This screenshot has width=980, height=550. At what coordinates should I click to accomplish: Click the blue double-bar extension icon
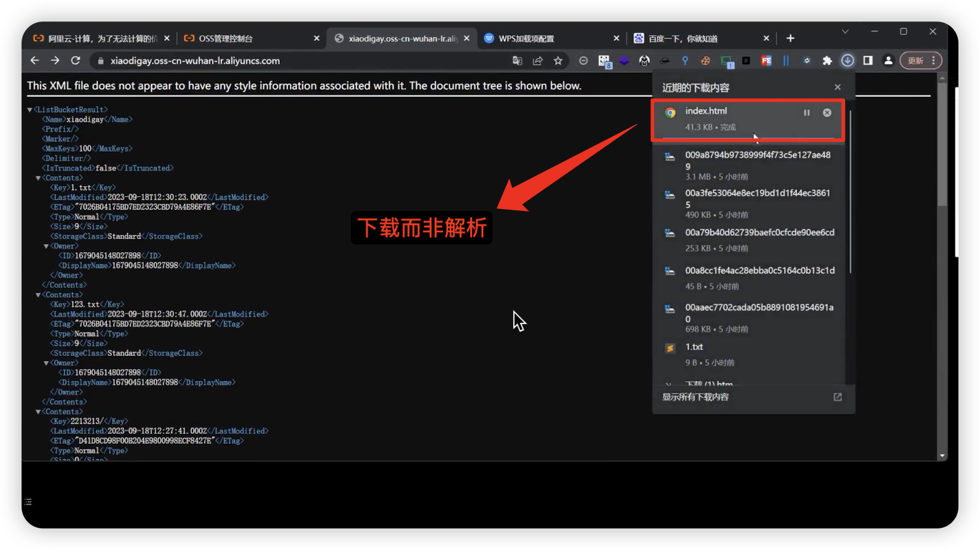click(x=786, y=61)
